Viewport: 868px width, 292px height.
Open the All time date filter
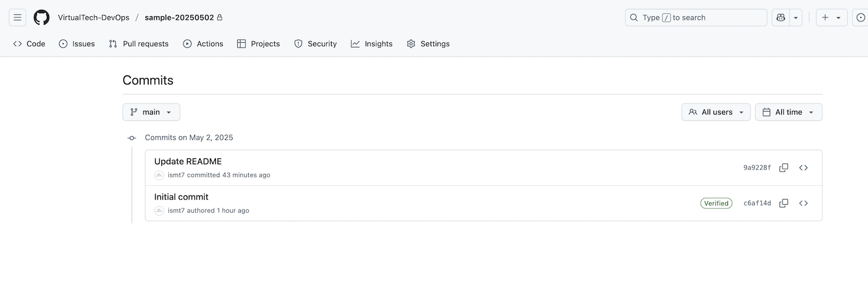coord(788,112)
